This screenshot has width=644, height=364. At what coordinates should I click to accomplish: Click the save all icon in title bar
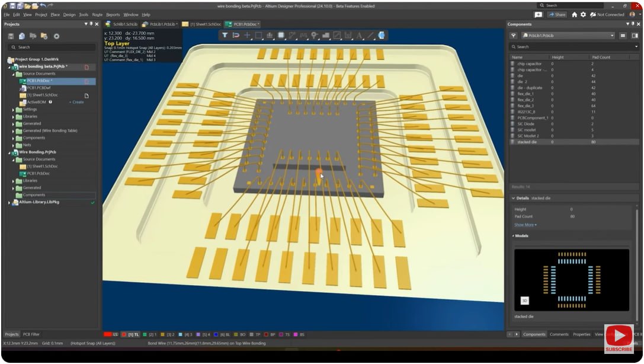coord(20,6)
